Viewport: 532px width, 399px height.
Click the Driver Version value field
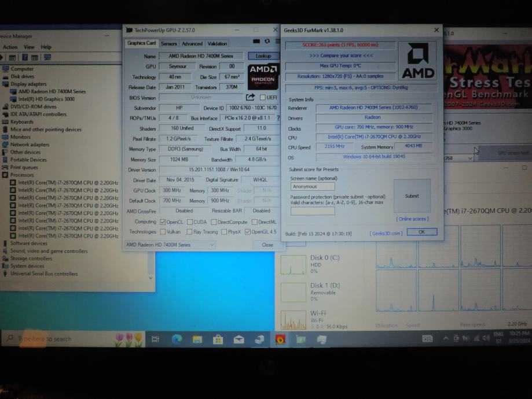tap(219, 169)
